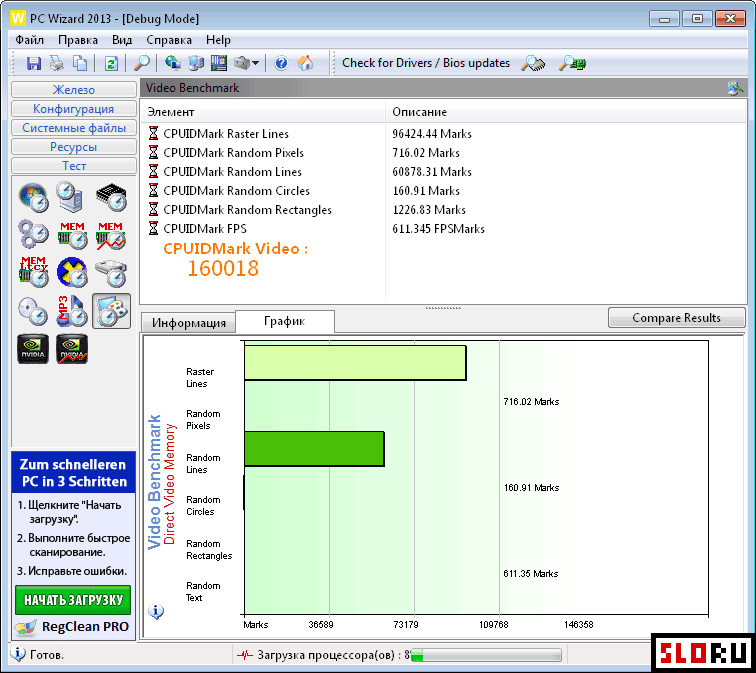This screenshot has height=673, width=756.
Task: Click the Элемент column header
Action: 263,112
